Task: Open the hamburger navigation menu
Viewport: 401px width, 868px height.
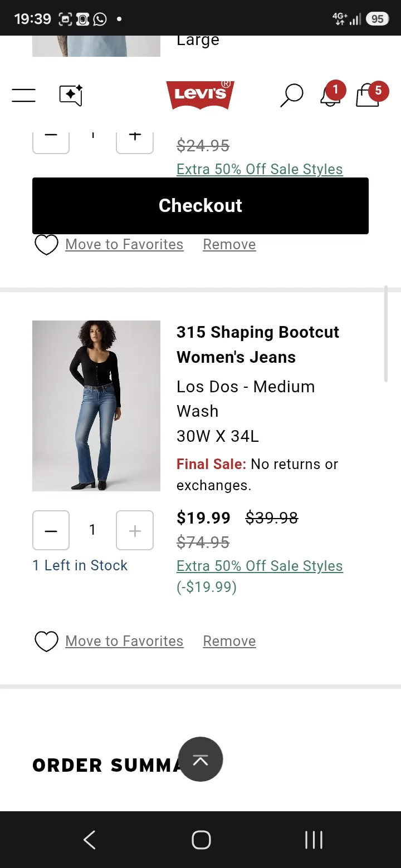Action: (23, 95)
